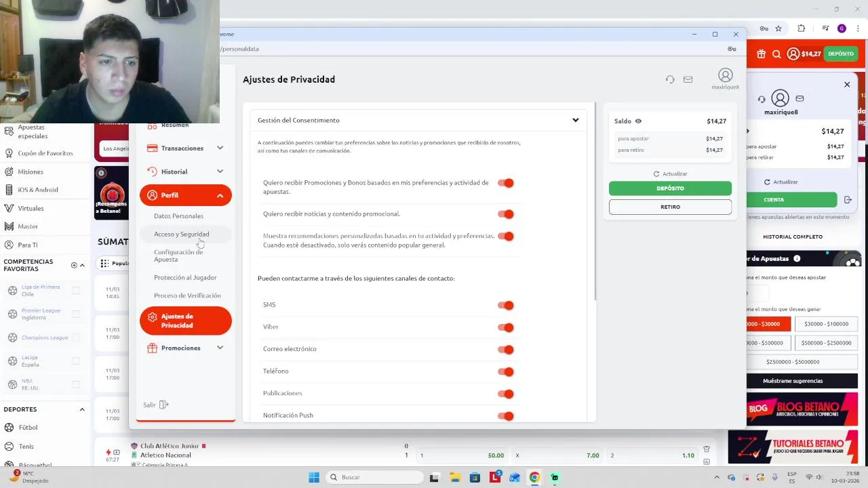Image resolution: width=868 pixels, height=488 pixels.
Task: Disable noticias y contenido promocional toggle
Action: pos(506,214)
